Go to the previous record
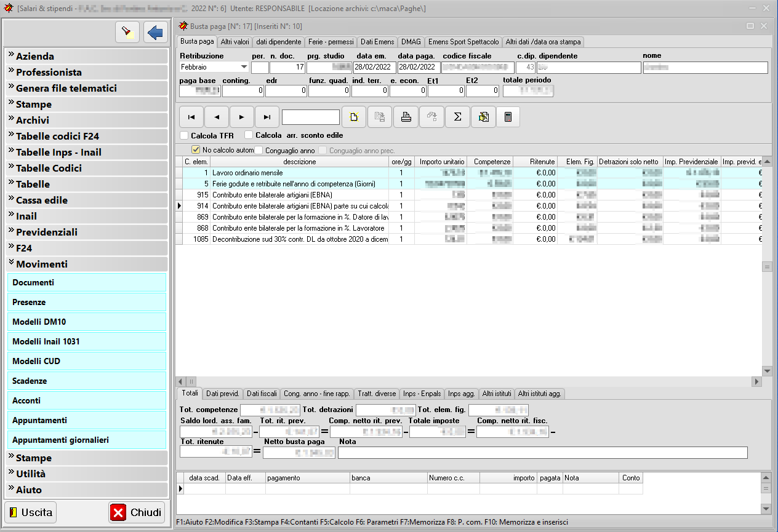 217,117
